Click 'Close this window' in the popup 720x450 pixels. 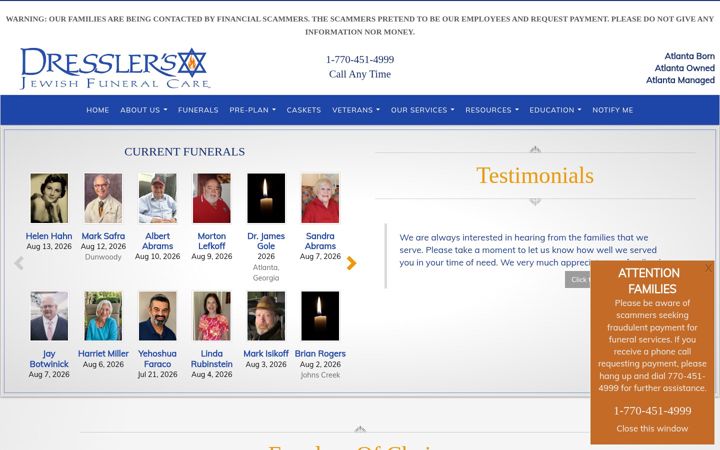coord(652,428)
